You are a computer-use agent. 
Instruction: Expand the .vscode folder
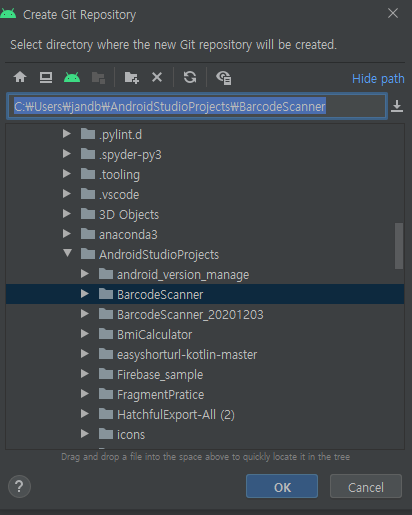67,194
